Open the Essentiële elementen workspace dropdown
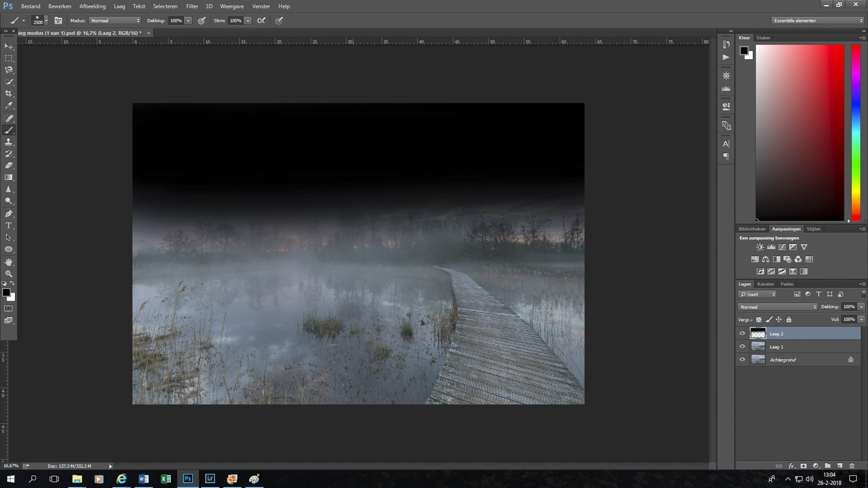The width and height of the screenshot is (868, 488). point(818,20)
